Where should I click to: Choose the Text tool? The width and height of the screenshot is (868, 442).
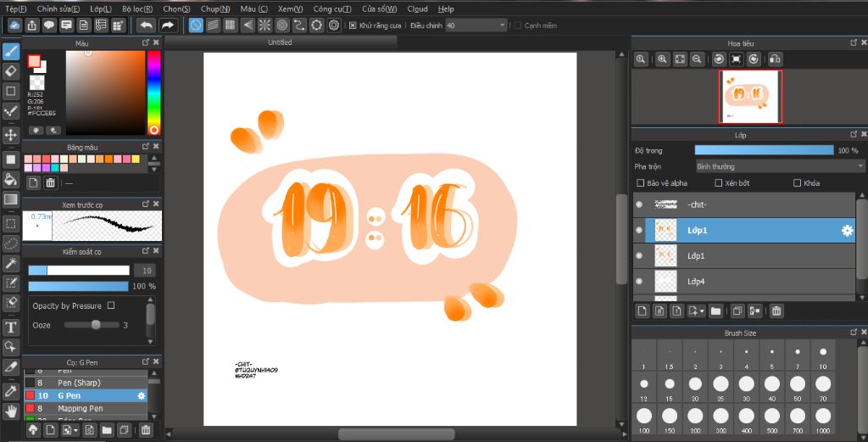click(x=11, y=327)
